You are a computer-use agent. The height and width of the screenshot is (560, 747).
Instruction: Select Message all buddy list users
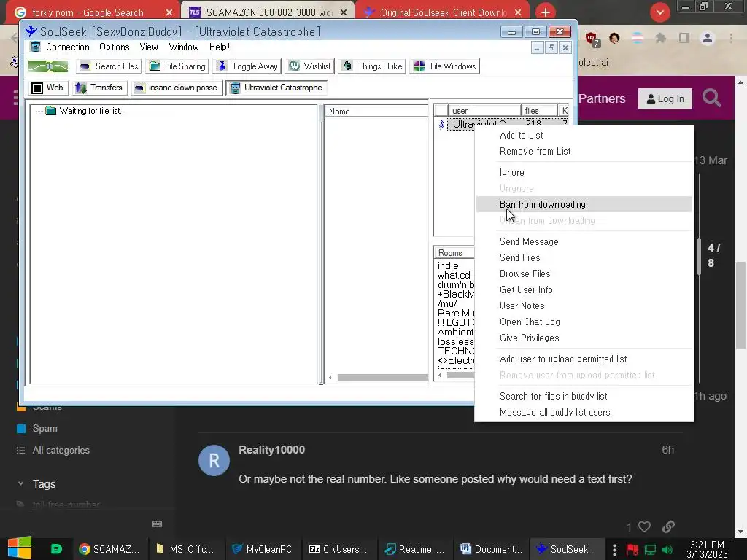coord(584,413)
